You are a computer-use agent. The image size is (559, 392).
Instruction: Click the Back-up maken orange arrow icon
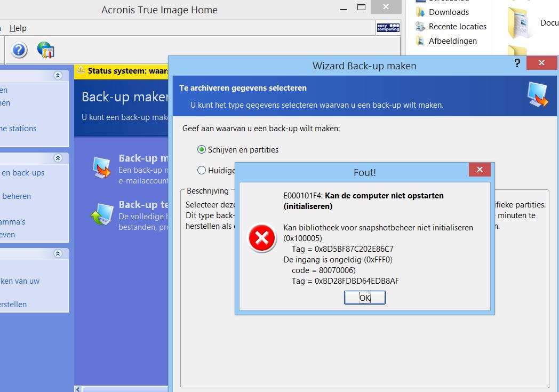[101, 167]
